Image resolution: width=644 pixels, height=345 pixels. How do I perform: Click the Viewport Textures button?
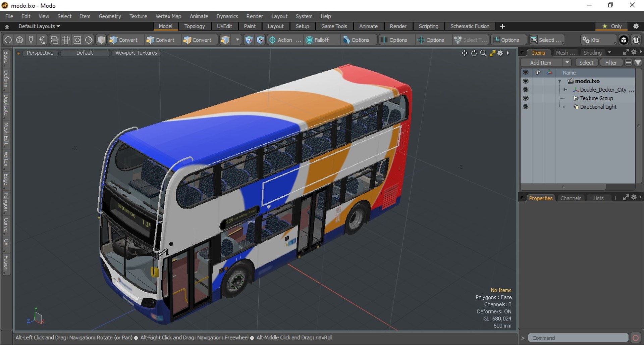click(x=136, y=53)
